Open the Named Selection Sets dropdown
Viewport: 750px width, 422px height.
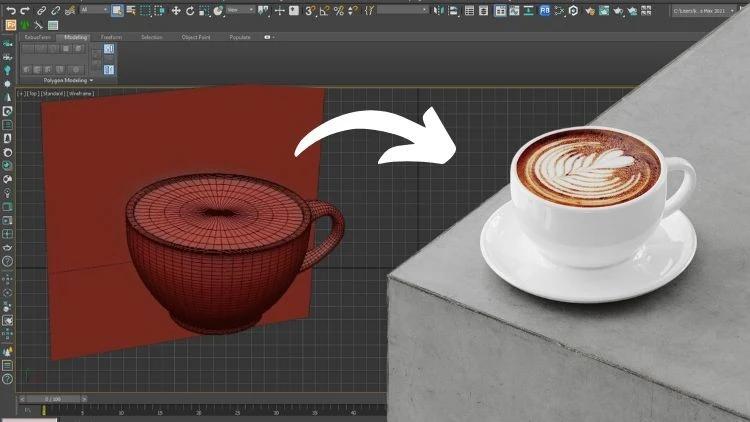click(x=403, y=10)
